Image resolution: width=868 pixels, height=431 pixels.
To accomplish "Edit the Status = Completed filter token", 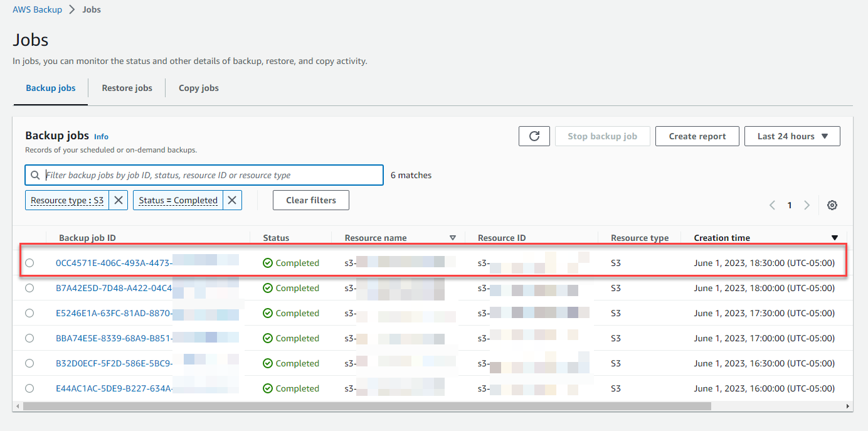I will pos(178,200).
